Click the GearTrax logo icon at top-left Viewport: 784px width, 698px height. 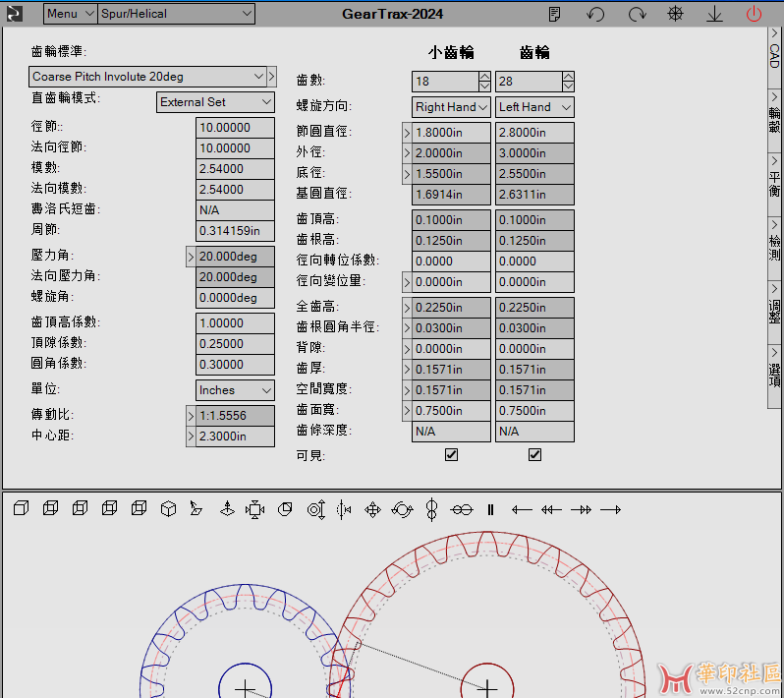click(15, 14)
